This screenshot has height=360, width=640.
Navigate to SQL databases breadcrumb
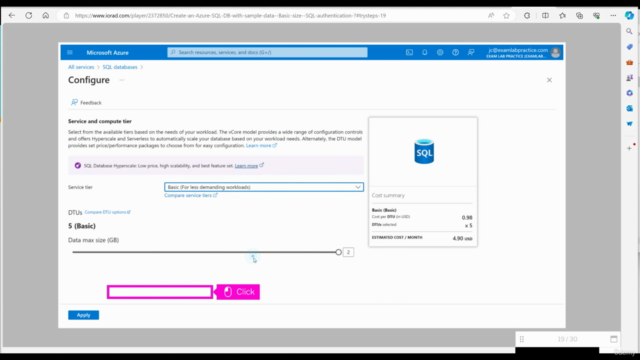pos(120,67)
